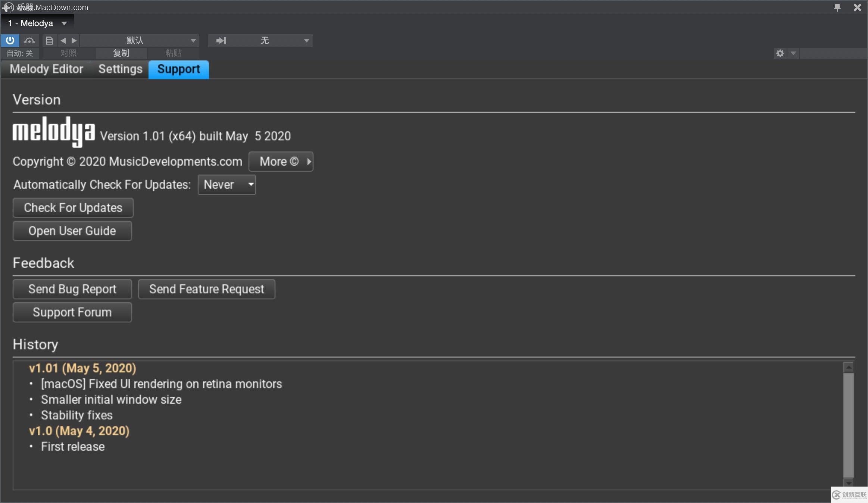Click the History scrollbar up arrow

point(849,368)
